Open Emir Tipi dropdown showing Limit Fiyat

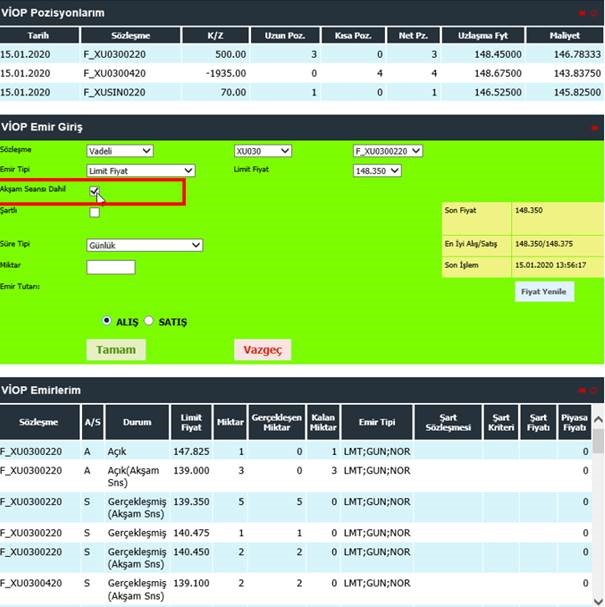point(140,171)
